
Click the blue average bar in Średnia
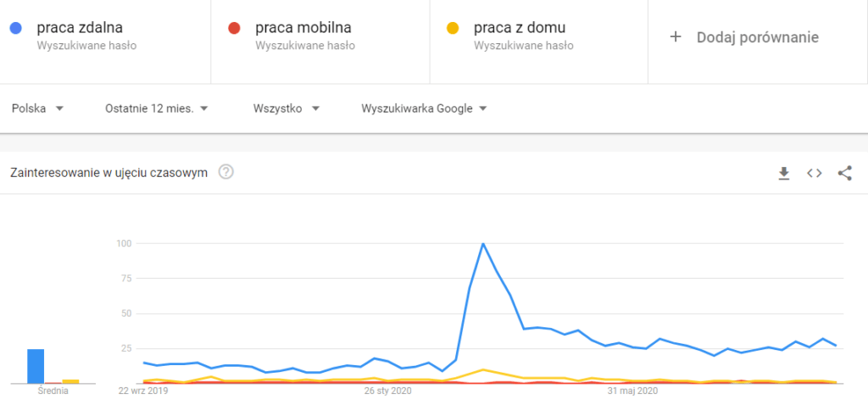click(x=36, y=366)
